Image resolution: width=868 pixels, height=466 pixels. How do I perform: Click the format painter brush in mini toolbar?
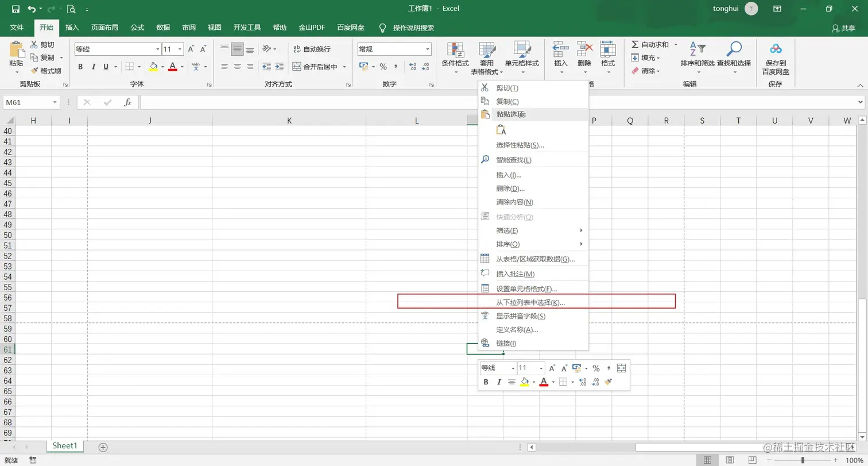coord(608,382)
